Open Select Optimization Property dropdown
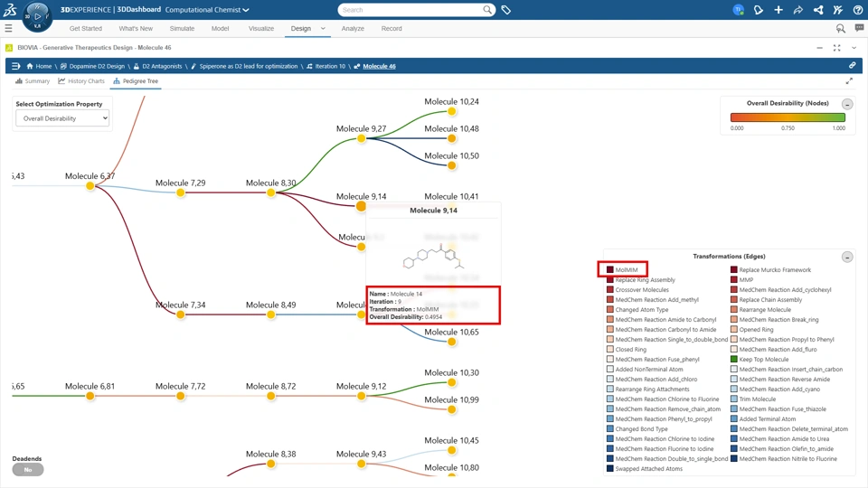This screenshot has width=868, height=488. [x=62, y=118]
